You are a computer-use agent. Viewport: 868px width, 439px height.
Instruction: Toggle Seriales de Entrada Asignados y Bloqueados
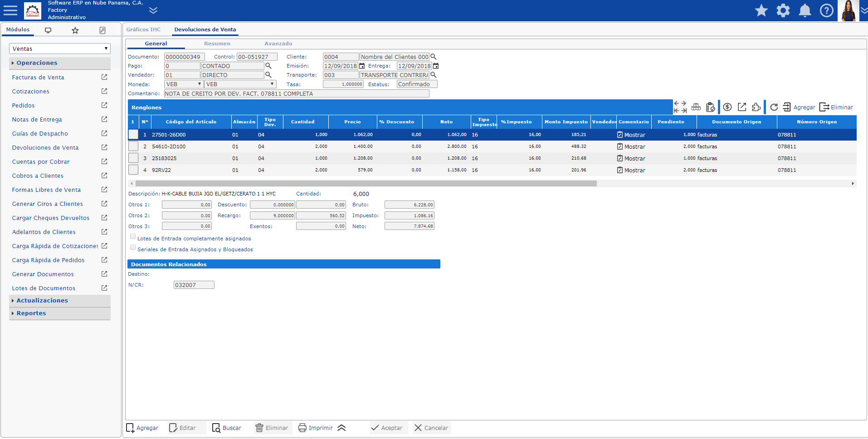[133, 248]
